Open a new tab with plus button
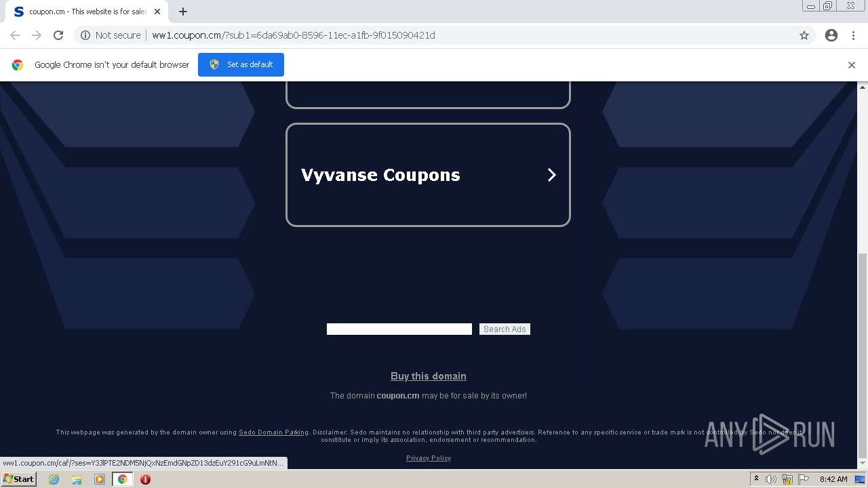Image resolution: width=868 pixels, height=488 pixels. pos(183,12)
